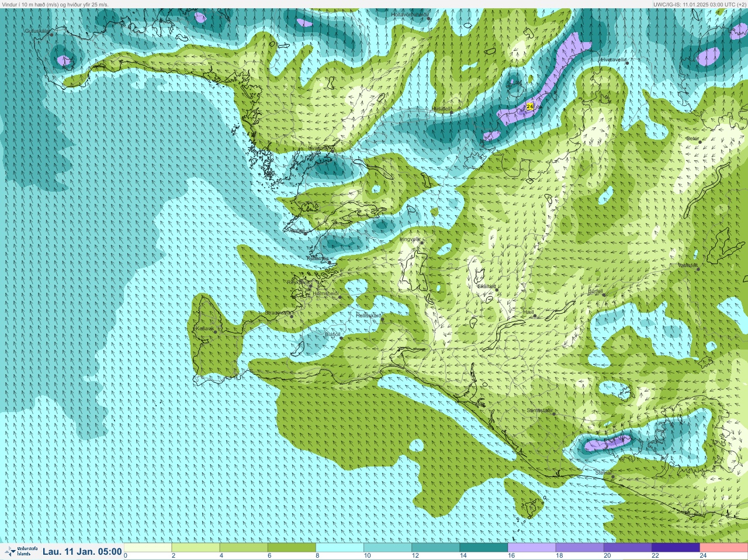Select the 10–12 m/s turquoise legend swatch

[387, 548]
